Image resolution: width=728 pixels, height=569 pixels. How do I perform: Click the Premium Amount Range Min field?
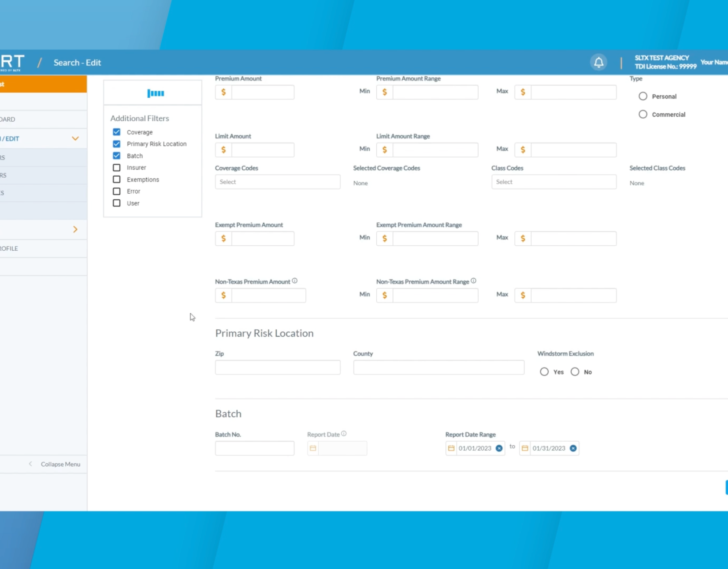click(x=435, y=92)
